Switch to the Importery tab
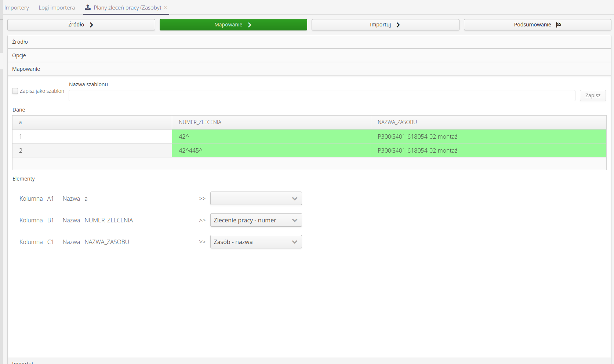Image resolution: width=614 pixels, height=364 pixels. [x=17, y=8]
